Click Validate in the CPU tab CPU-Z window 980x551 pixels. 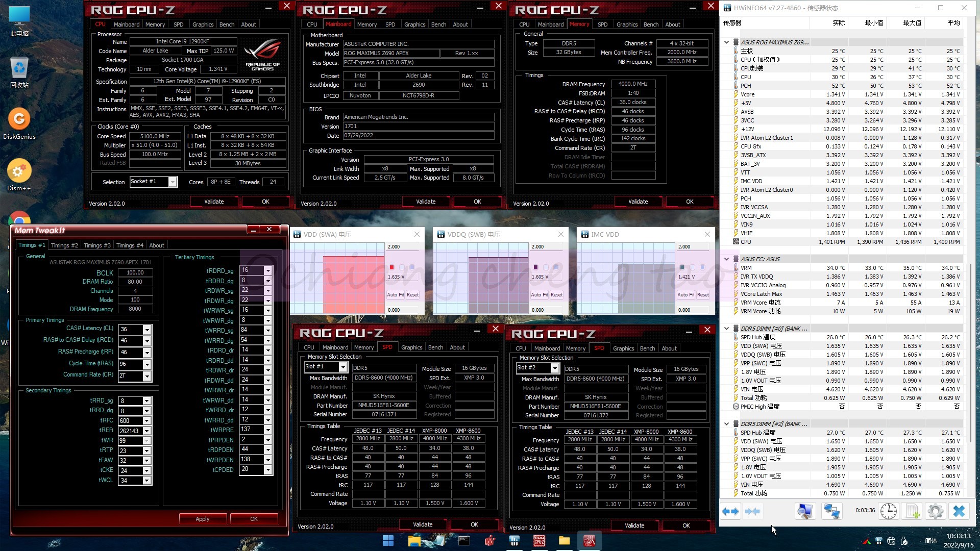tap(214, 202)
